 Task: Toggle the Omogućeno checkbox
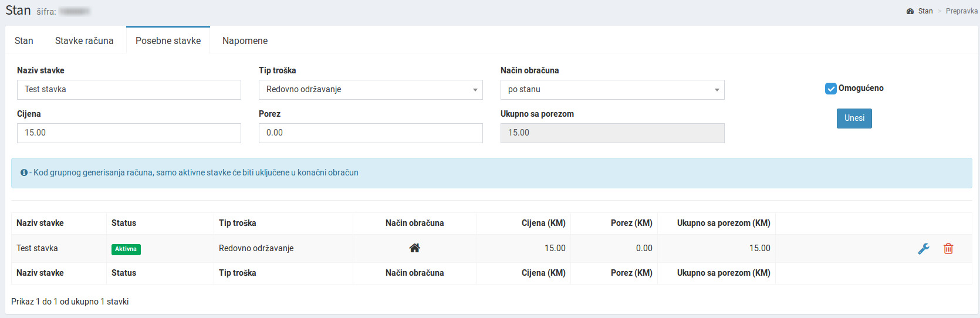point(830,89)
